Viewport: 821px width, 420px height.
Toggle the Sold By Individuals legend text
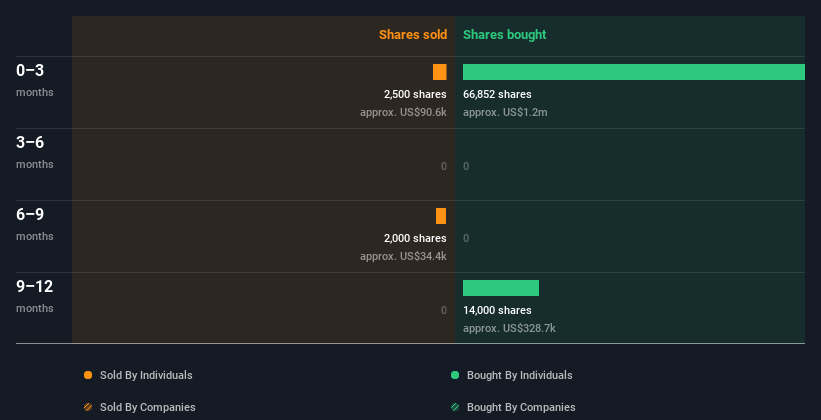click(x=146, y=375)
